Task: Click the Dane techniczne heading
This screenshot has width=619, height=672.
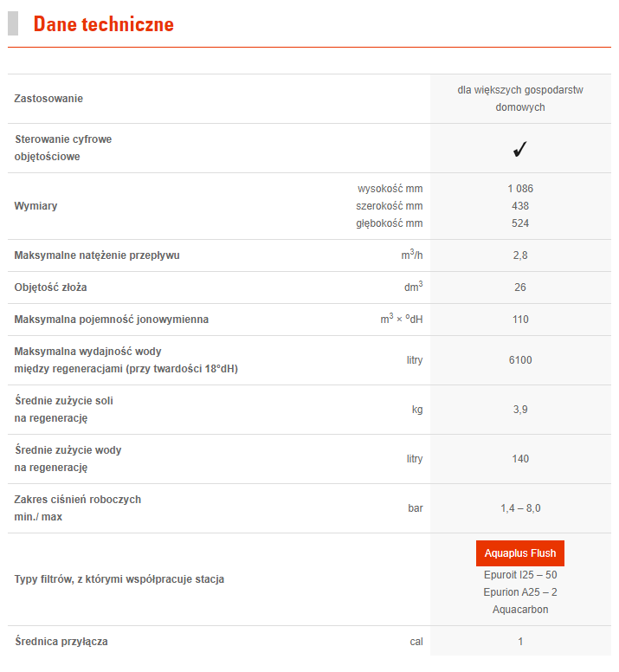Action: click(x=103, y=24)
